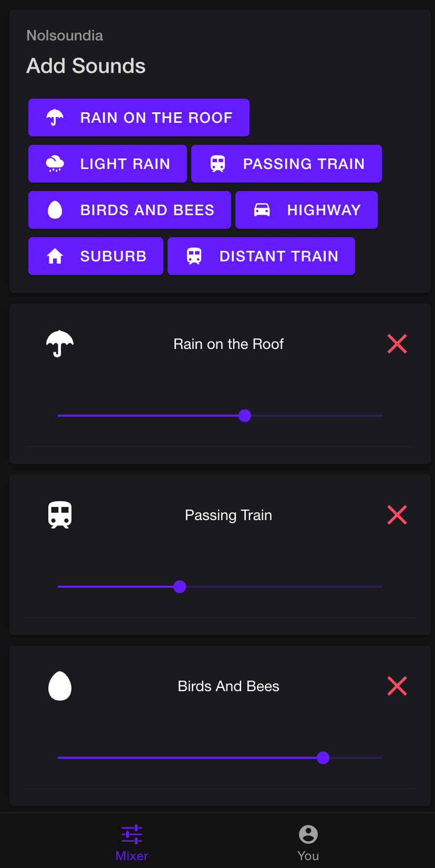The image size is (435, 868).
Task: Add the Light Rain sound
Action: point(108,164)
